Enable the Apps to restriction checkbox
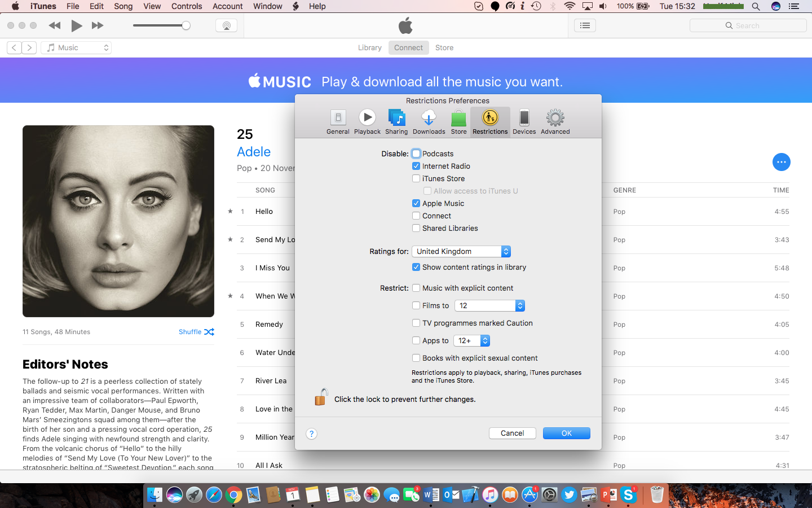The height and width of the screenshot is (508, 812). [x=416, y=340]
